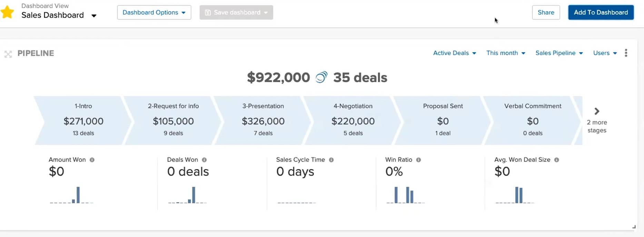The height and width of the screenshot is (237, 644).
Task: Click the Win Ratio bar chart
Action: coord(405,195)
